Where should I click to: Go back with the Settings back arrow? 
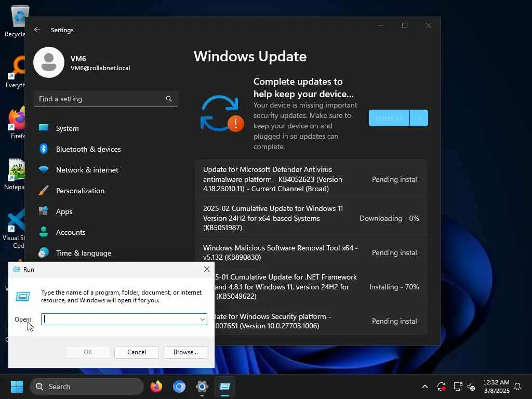point(37,30)
